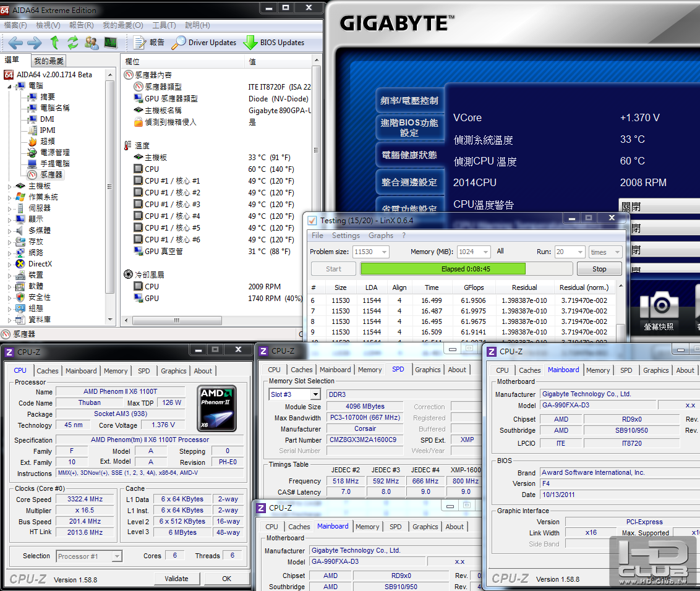Open the Run count dropdown in LinX
Viewport: 700px width, 591px height.
point(580,252)
